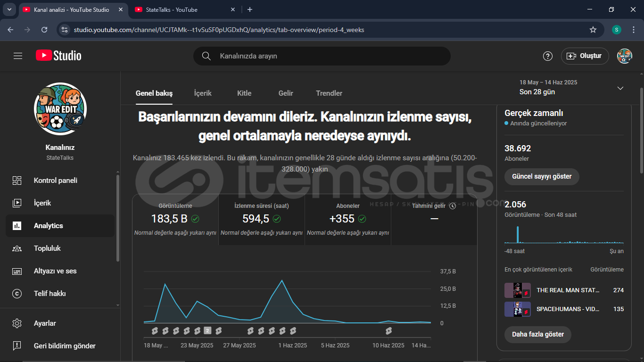The height and width of the screenshot is (362, 644).
Task: Open the help question-mark icon
Action: click(x=547, y=56)
